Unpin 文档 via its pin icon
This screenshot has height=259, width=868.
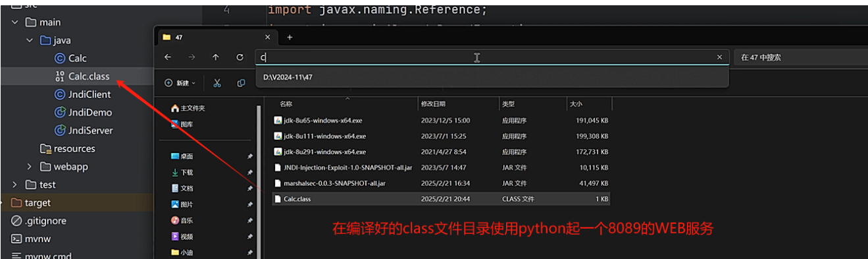point(249,188)
